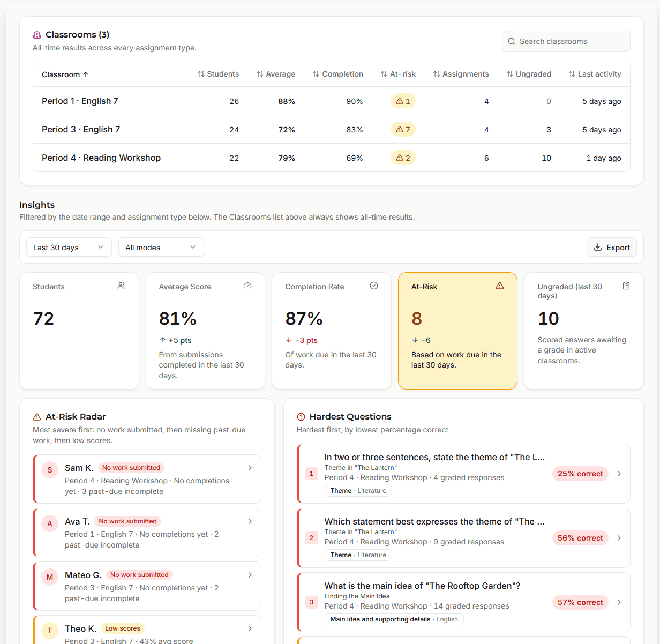
Task: Click Mateo G.'s avatar icon
Action: (x=50, y=577)
